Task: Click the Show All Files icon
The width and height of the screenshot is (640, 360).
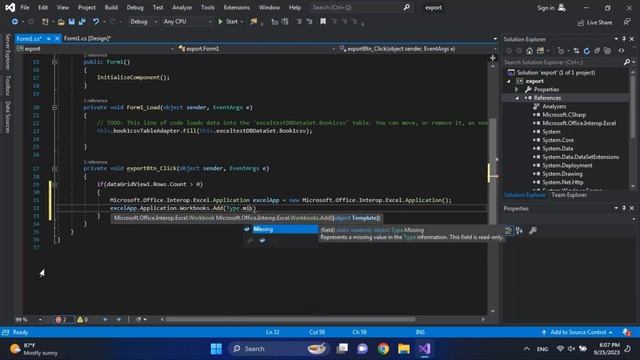Action: pyautogui.click(x=608, y=51)
